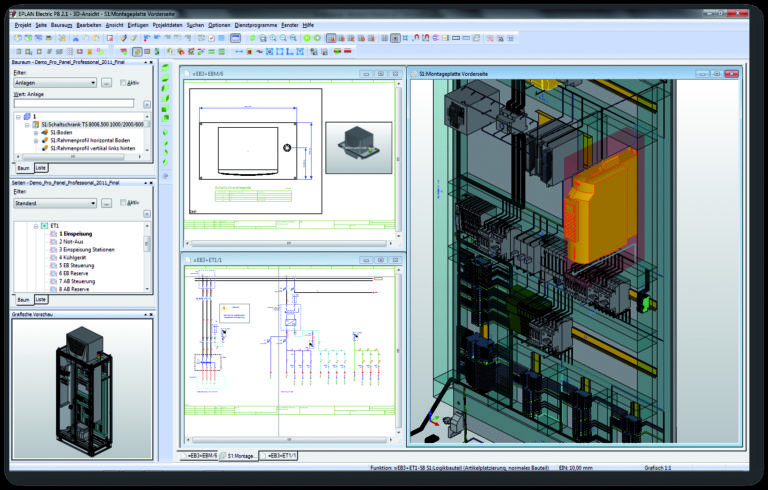The image size is (768, 490).
Task: Click the red bar icon ending the second toolbar
Action: (348, 51)
